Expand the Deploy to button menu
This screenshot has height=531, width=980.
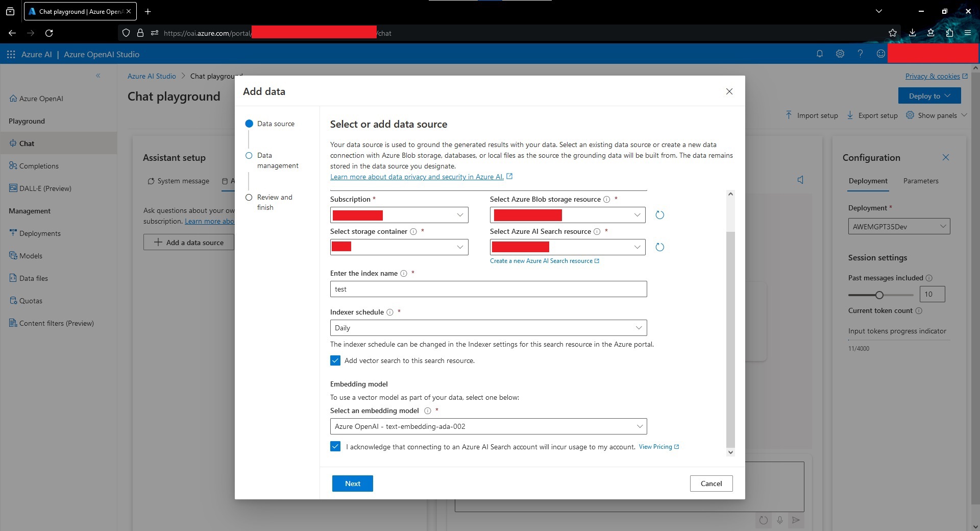[929, 95]
